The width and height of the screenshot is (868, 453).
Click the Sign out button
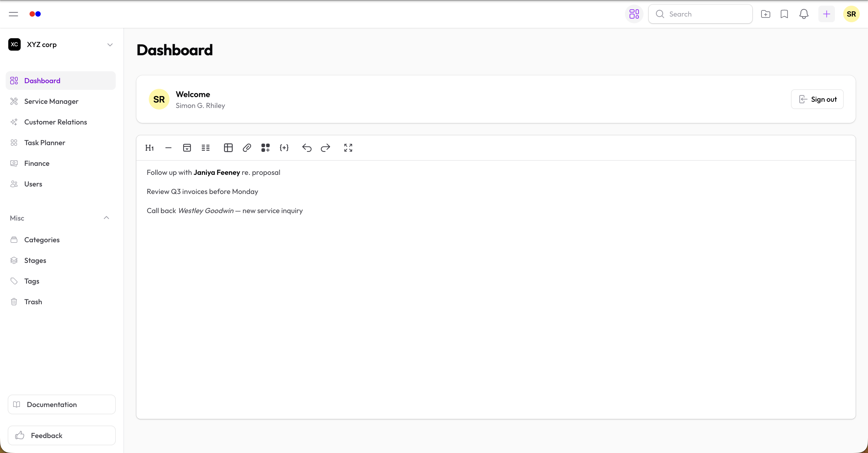[x=817, y=99]
